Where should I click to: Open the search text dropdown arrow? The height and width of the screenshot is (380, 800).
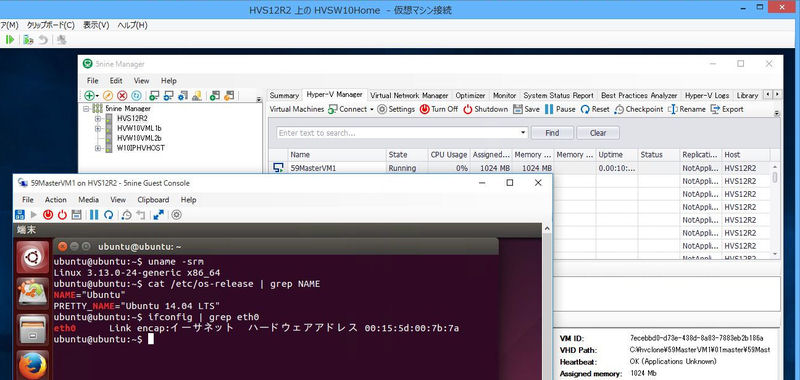pyautogui.click(x=523, y=133)
